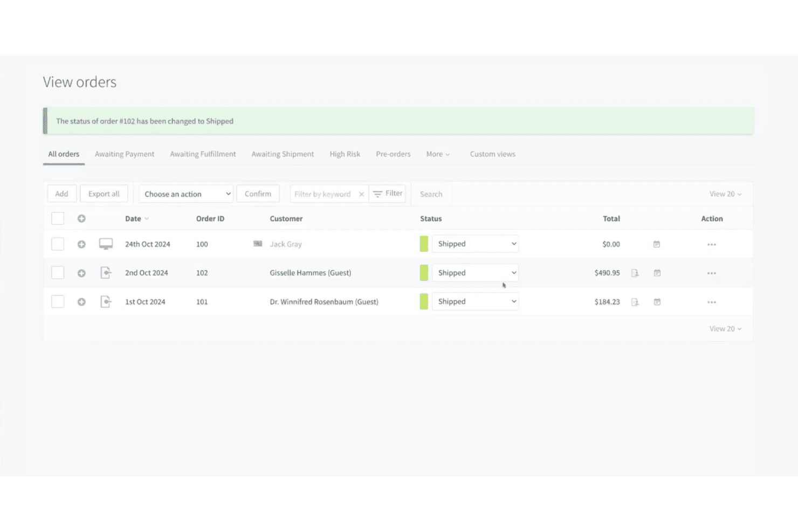The width and height of the screenshot is (798, 532).
Task: Open customer Jack Gray link
Action: click(x=286, y=244)
